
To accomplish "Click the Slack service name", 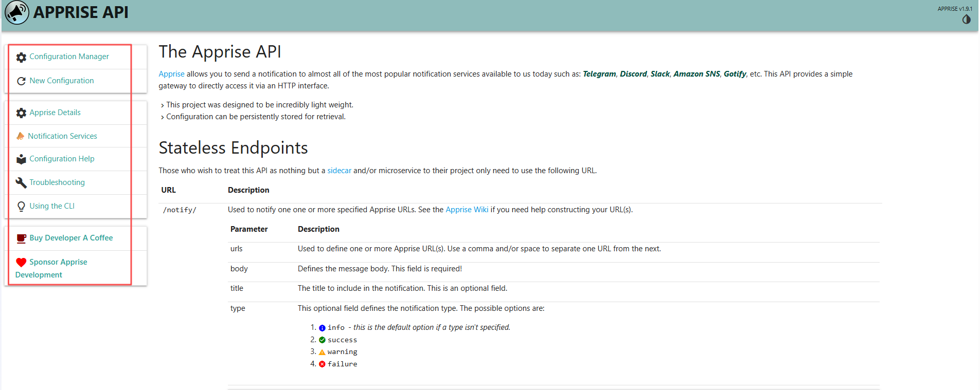I will point(660,74).
